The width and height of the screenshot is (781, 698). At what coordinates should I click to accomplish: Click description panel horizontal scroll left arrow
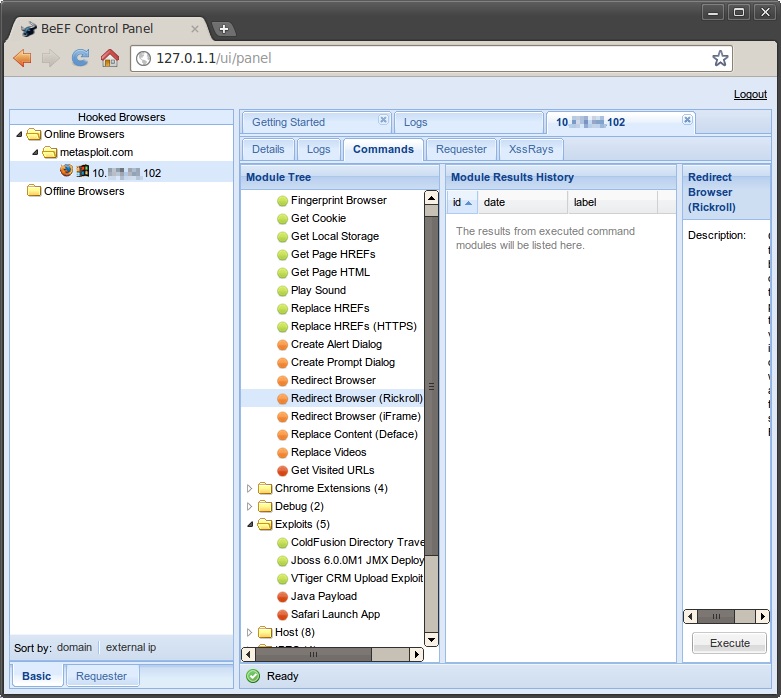[x=690, y=616]
